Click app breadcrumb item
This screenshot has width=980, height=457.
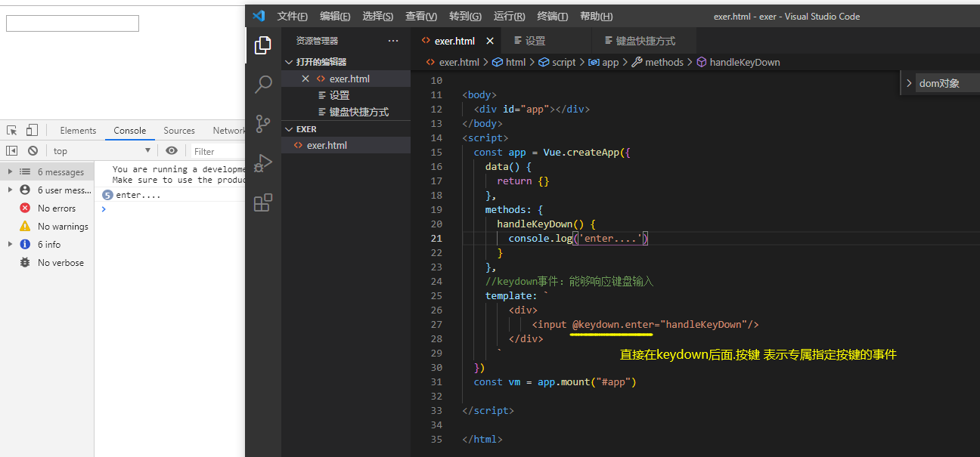(603, 63)
